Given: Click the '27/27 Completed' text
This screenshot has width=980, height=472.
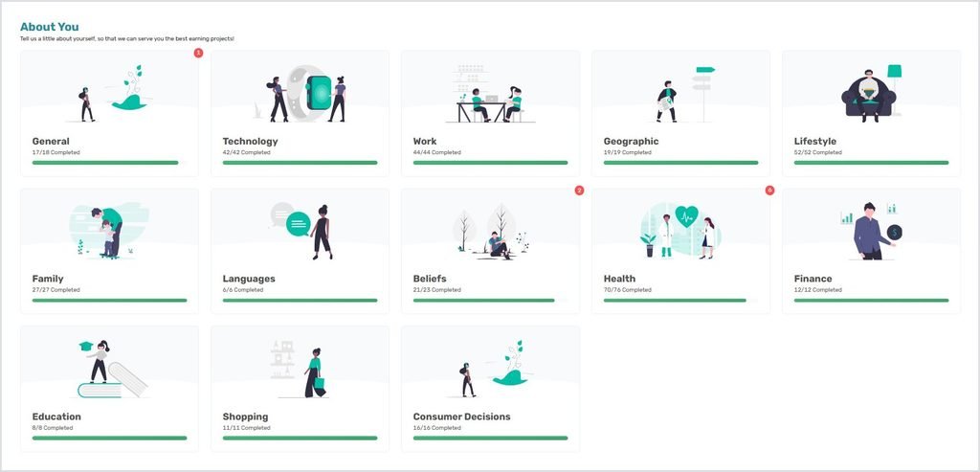Looking at the screenshot, I should pyautogui.click(x=56, y=290).
